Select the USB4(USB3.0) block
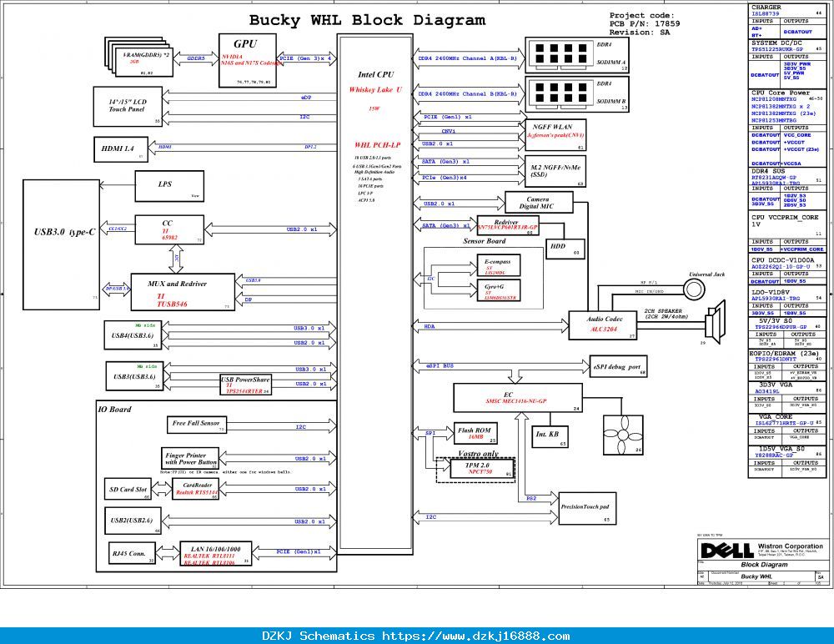The height and width of the screenshot is (644, 834). (133, 335)
